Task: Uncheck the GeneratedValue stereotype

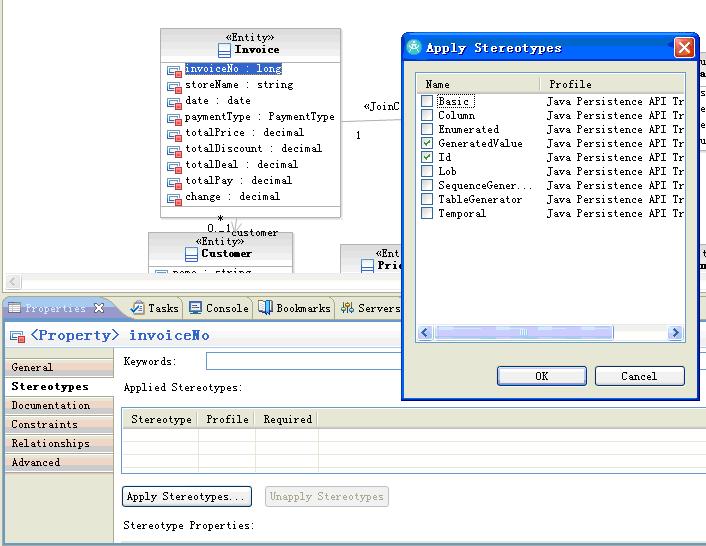Action: click(427, 144)
